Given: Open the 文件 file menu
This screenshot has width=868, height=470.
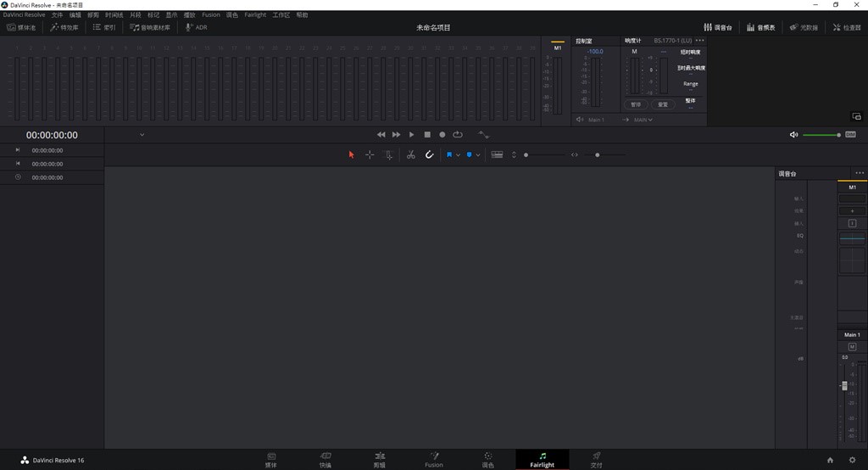Looking at the screenshot, I should 57,15.
